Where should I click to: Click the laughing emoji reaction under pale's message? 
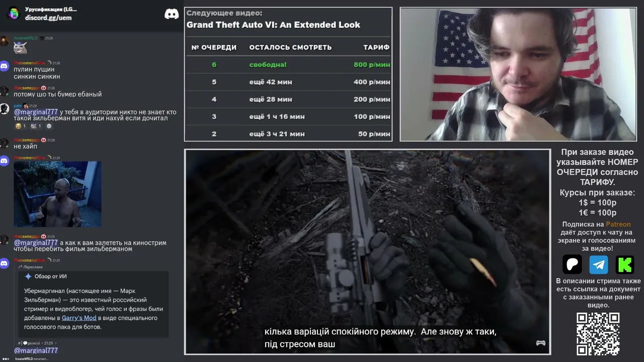(20, 126)
